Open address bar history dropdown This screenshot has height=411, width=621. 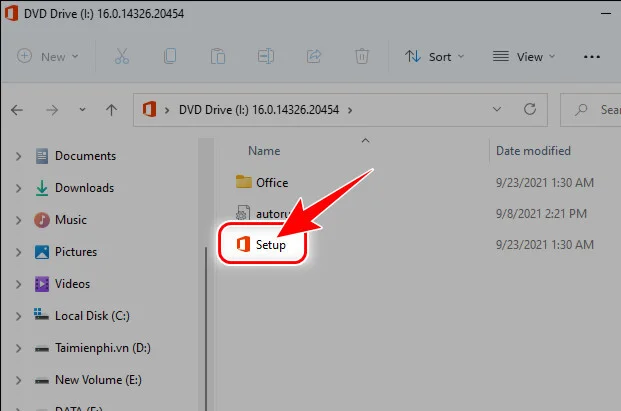coord(497,109)
